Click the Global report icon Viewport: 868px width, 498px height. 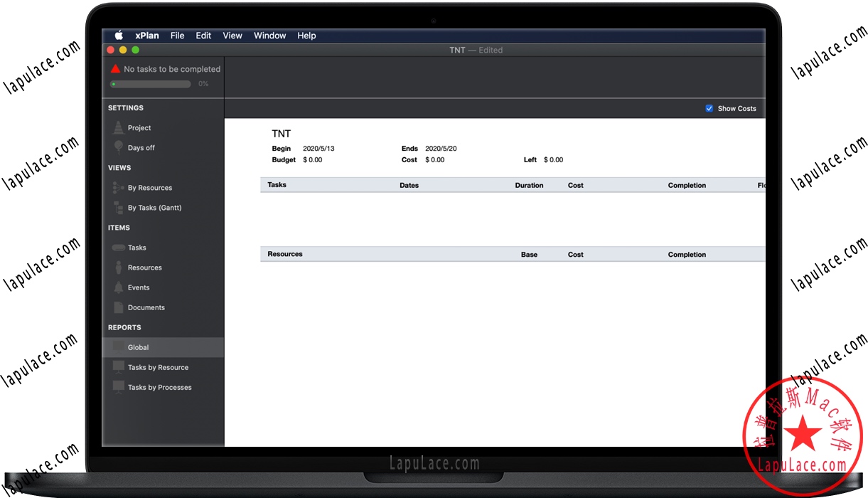pyautogui.click(x=118, y=346)
